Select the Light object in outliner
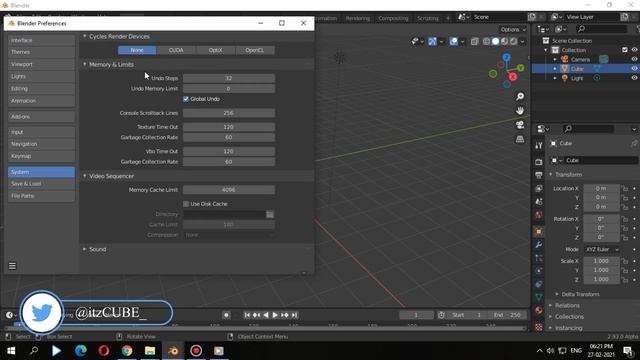 click(x=577, y=78)
